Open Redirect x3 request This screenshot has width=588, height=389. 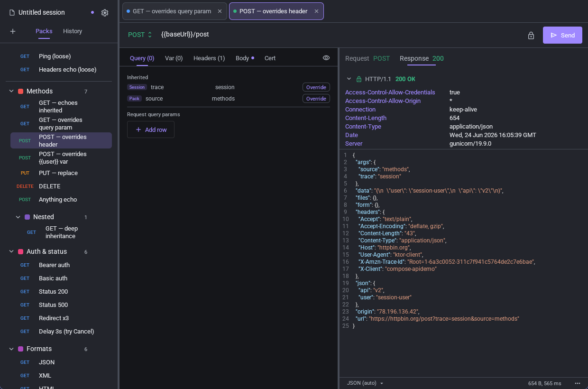[61, 318]
